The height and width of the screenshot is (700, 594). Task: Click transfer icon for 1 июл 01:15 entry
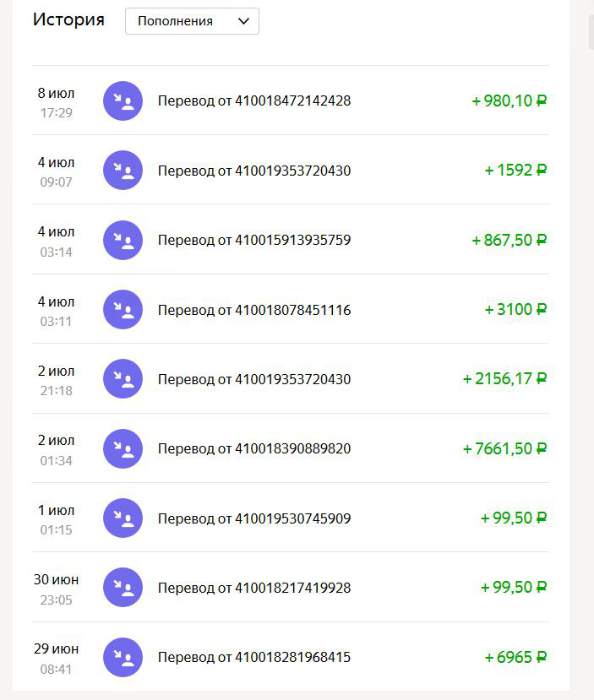pyautogui.click(x=123, y=518)
